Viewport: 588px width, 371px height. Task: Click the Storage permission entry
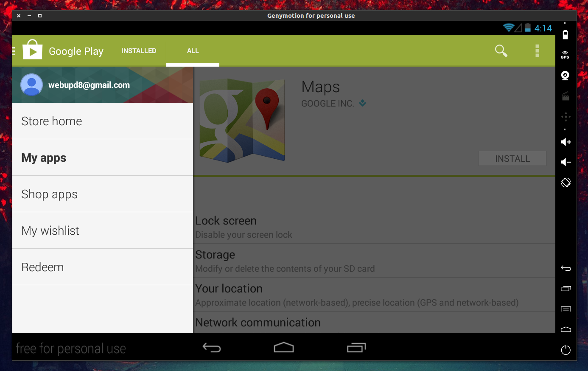tap(374, 261)
